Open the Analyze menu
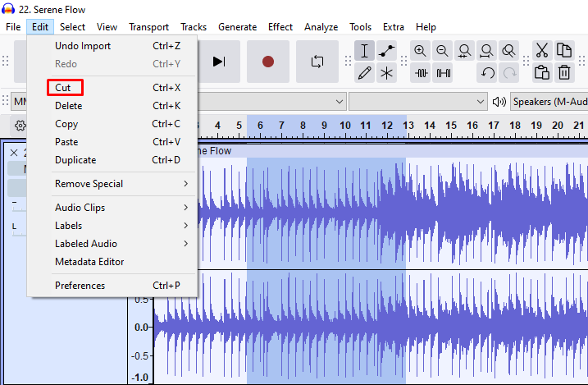The width and height of the screenshot is (588, 385). 321,27
